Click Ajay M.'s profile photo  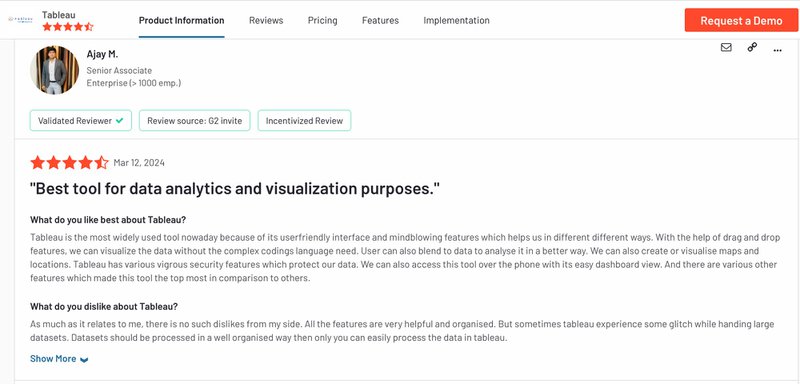click(55, 70)
